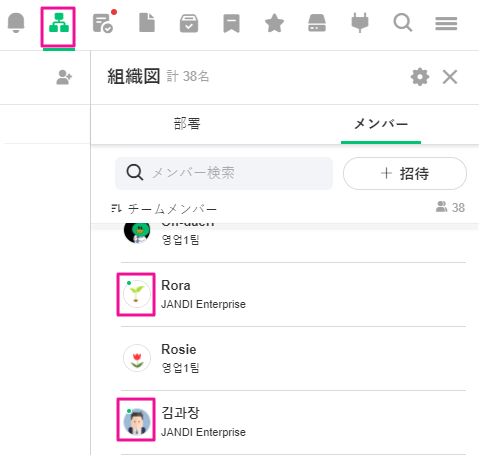The height and width of the screenshot is (455, 479).
Task: Open the notifications bell
Action: (16, 23)
